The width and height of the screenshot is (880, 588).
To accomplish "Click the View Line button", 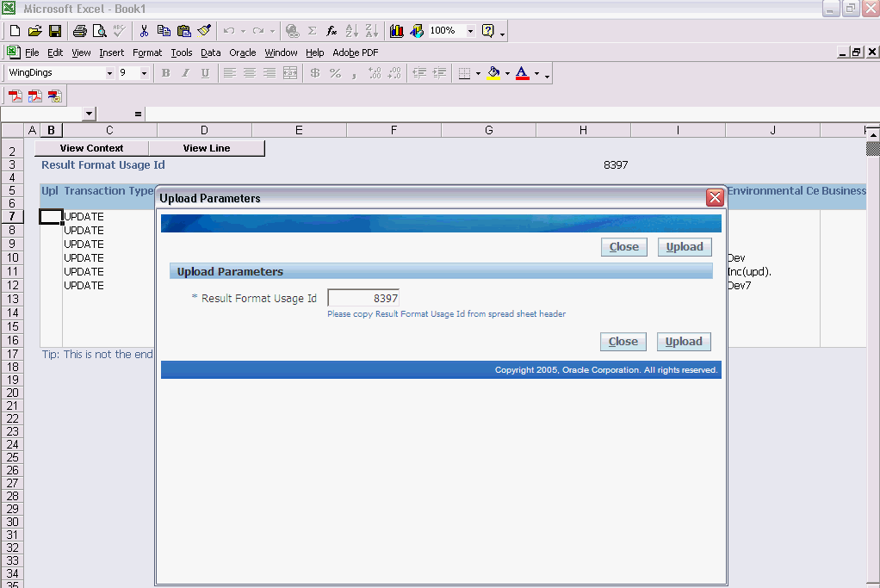I will (x=207, y=148).
